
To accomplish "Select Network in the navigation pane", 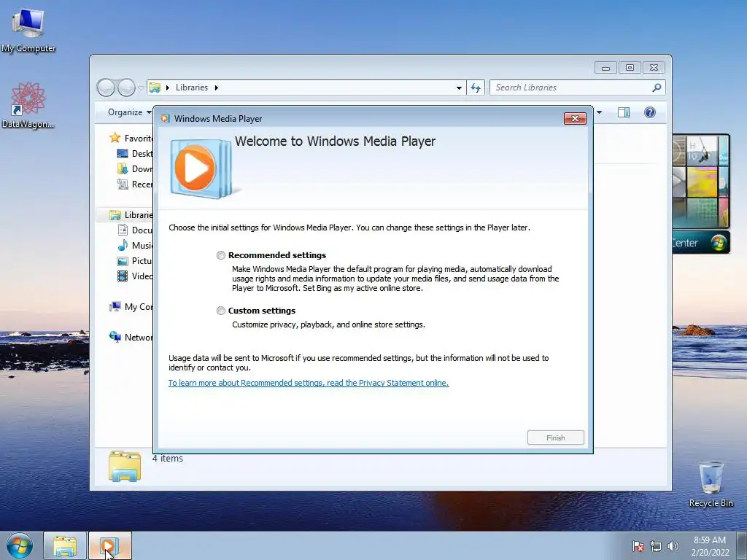I will [x=131, y=337].
